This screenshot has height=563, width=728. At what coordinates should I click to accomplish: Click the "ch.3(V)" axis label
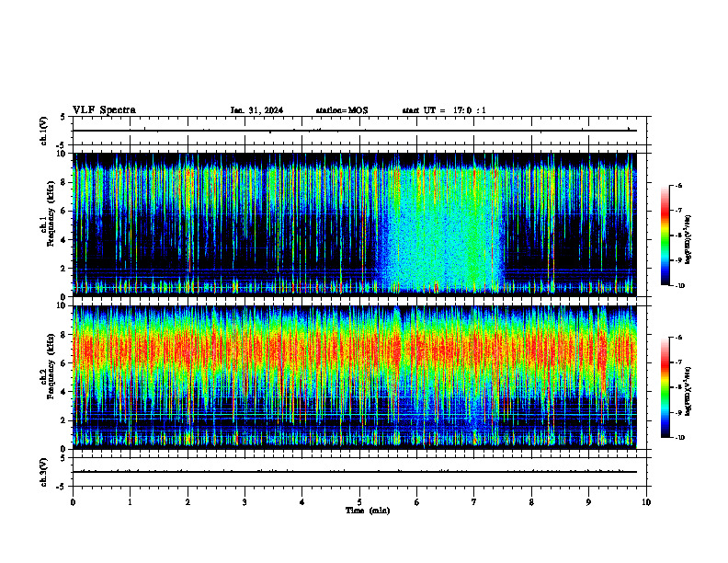pyautogui.click(x=44, y=472)
